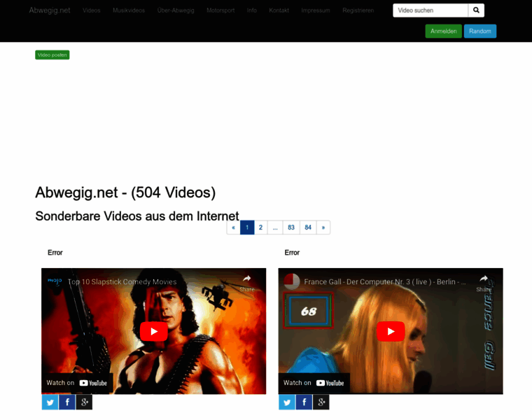Open the Motorsport menu item

point(220,10)
